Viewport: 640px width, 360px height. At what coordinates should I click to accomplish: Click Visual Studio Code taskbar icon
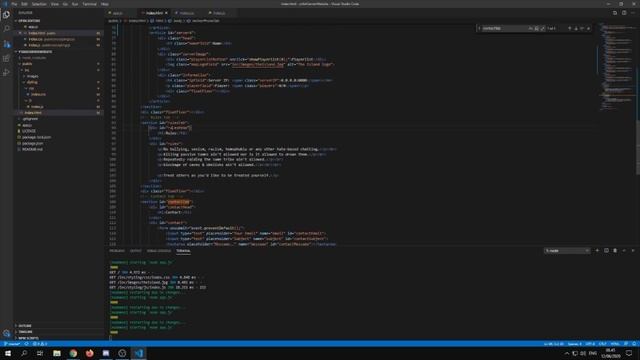coord(139,353)
